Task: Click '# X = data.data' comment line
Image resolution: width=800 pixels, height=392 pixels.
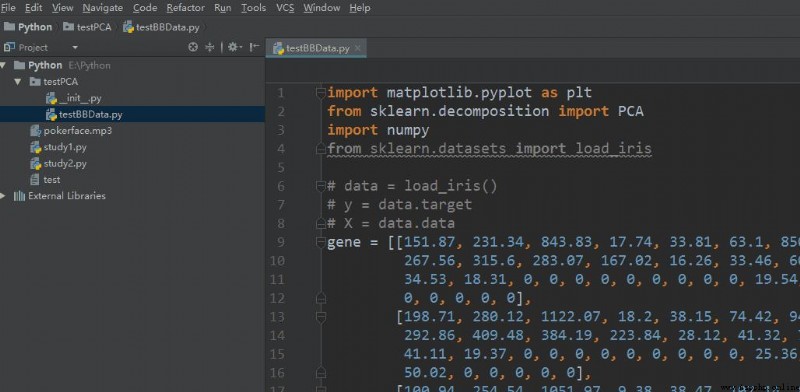Action: tap(391, 224)
